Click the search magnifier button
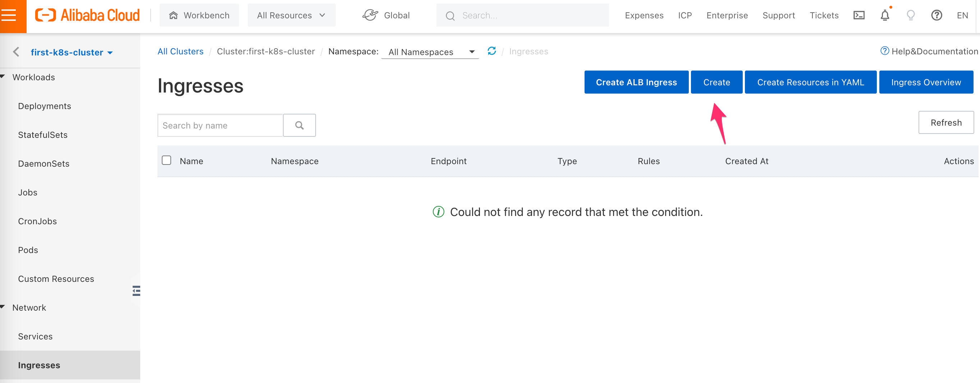 coord(299,125)
